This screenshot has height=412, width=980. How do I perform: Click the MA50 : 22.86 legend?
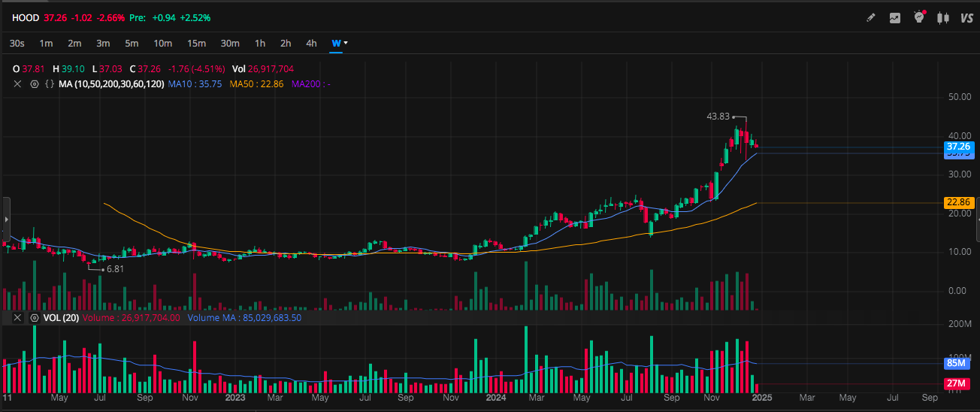coord(257,83)
